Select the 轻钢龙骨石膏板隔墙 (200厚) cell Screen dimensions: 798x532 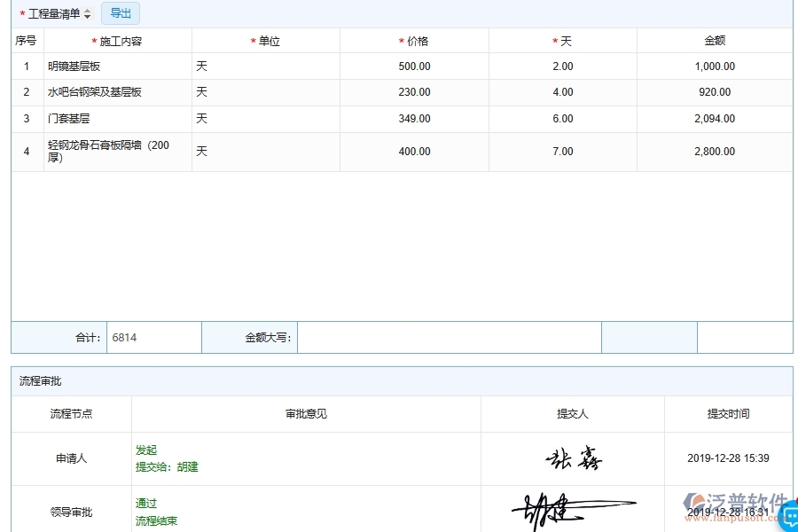click(x=118, y=152)
